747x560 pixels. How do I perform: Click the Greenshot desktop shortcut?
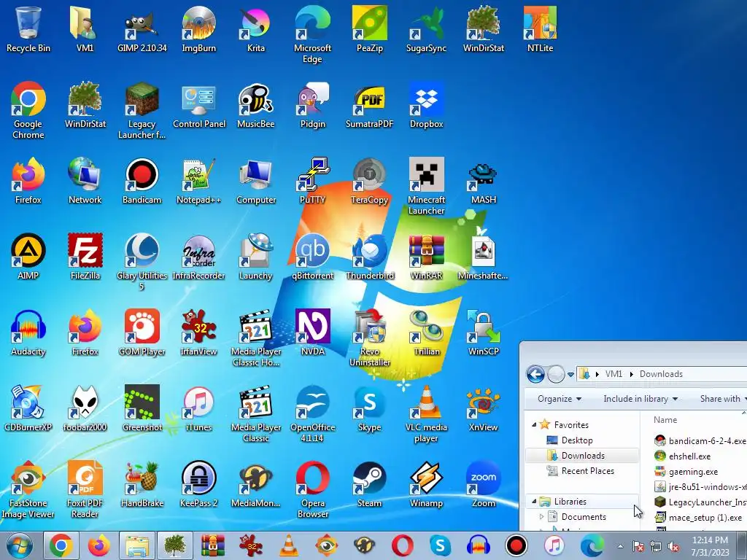[x=142, y=408]
